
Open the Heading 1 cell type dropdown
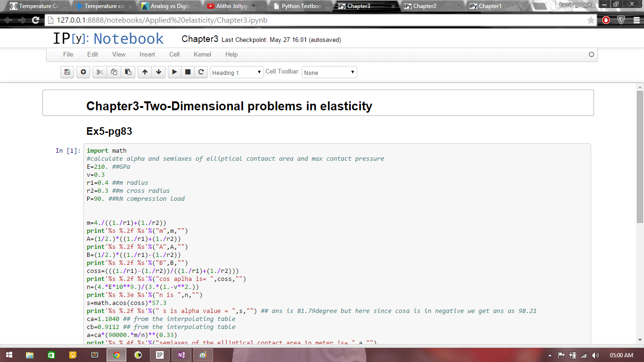[237, 73]
